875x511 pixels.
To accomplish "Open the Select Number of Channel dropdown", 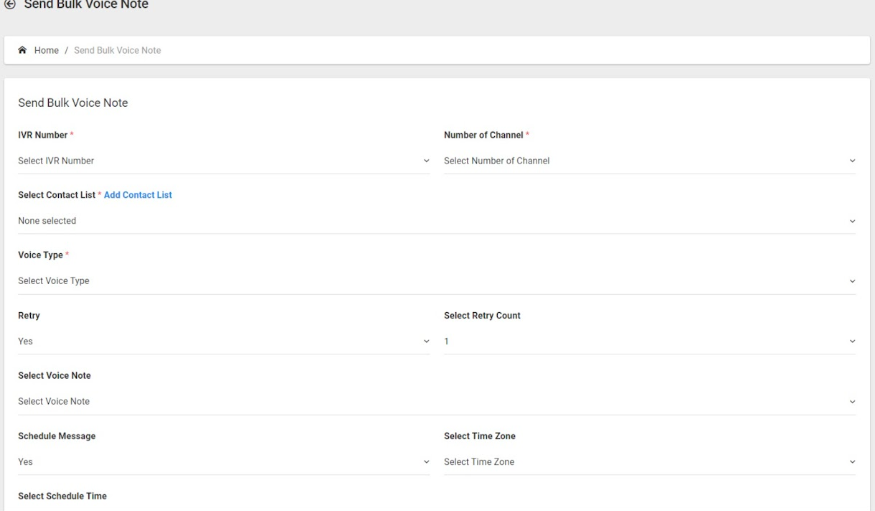I will (x=650, y=161).
